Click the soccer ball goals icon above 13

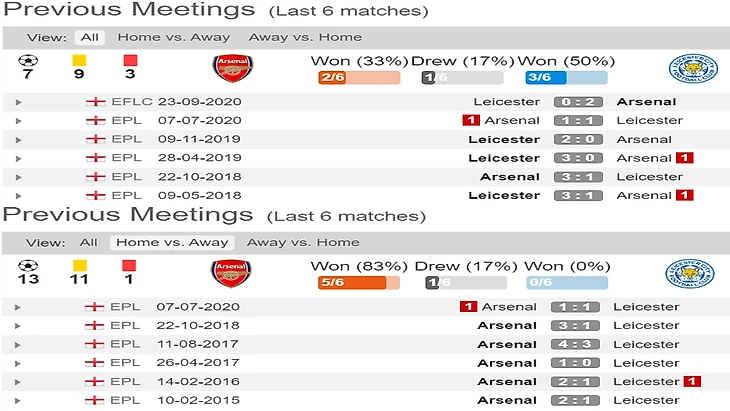click(27, 265)
